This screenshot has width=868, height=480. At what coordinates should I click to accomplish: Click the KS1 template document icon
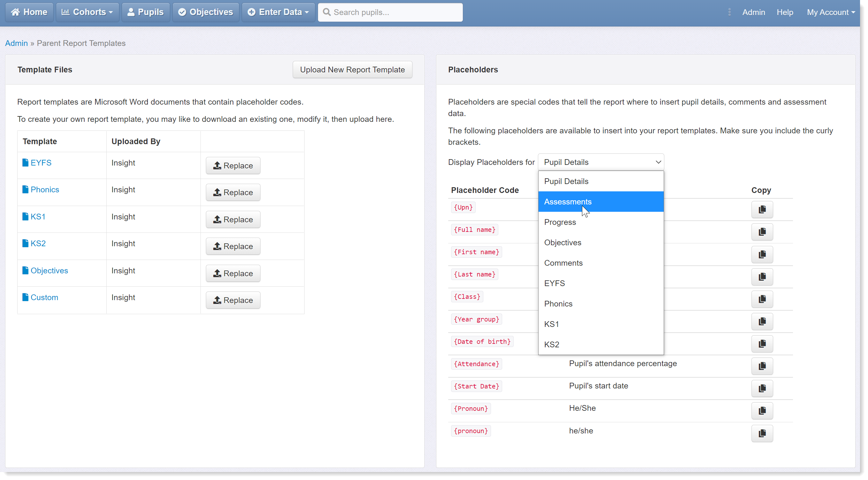pyautogui.click(x=25, y=217)
